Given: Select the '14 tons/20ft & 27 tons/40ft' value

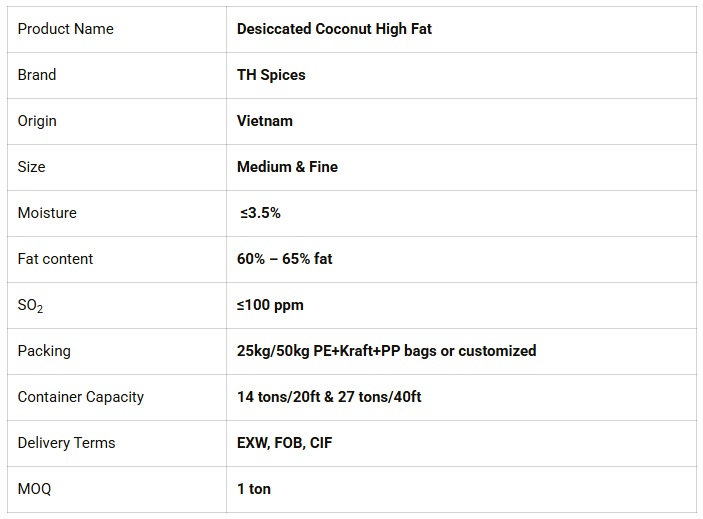Looking at the screenshot, I should (329, 397).
